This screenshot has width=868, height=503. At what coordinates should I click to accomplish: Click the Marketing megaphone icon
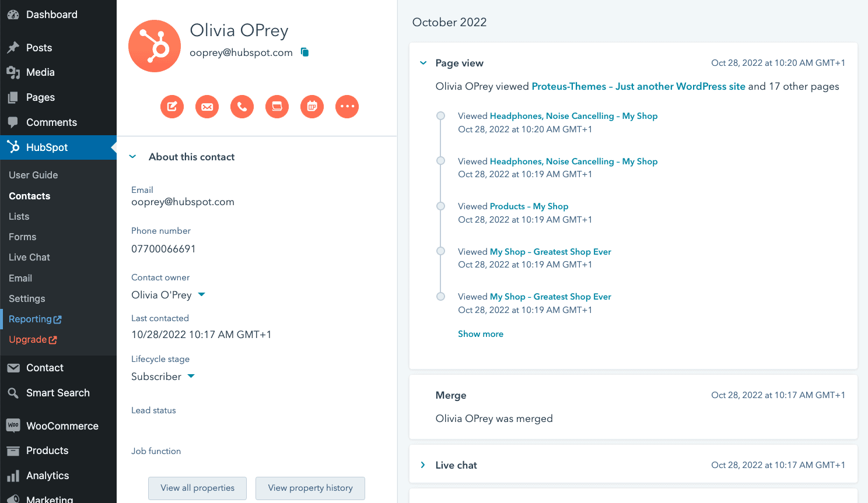(13, 499)
